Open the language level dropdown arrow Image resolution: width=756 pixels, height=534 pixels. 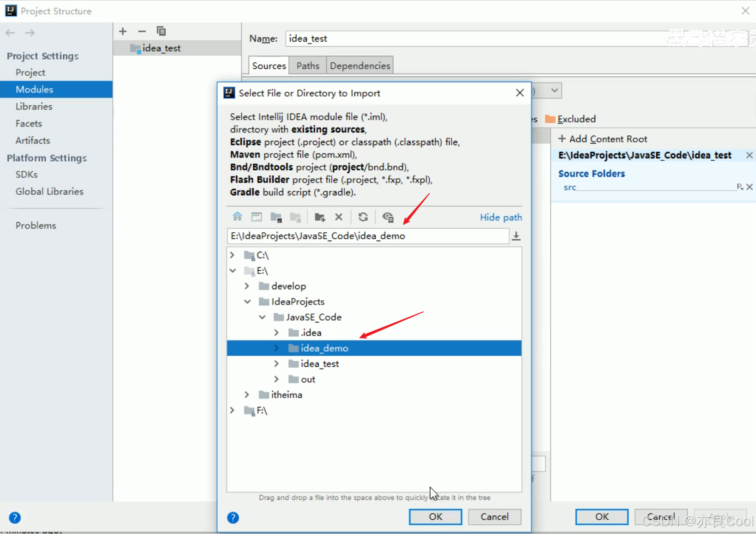tap(554, 91)
